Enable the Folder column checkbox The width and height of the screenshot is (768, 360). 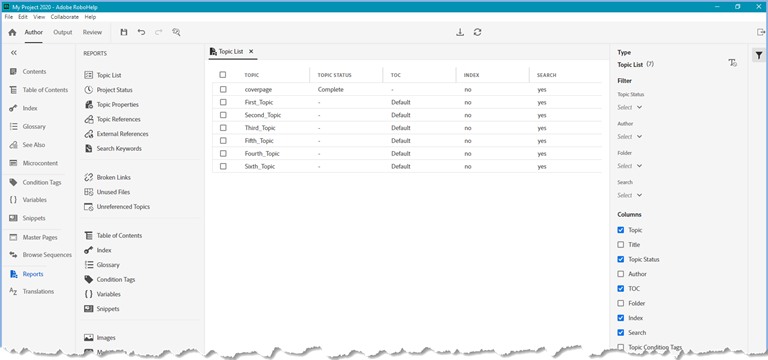point(621,303)
